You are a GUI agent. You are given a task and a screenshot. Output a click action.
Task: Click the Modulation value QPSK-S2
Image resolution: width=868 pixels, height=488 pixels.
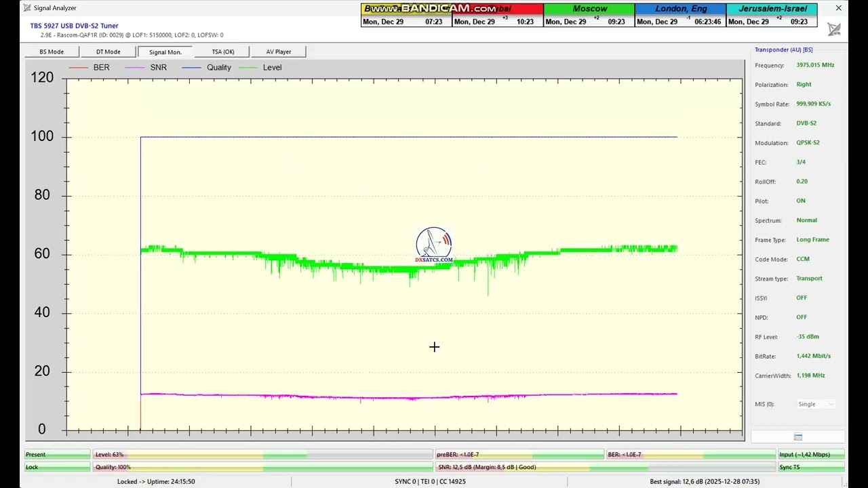[808, 143]
